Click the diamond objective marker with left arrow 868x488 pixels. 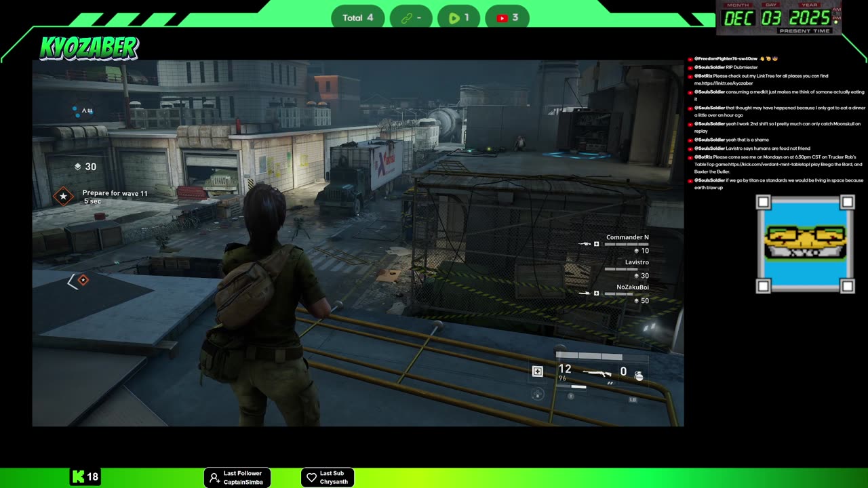click(x=78, y=280)
